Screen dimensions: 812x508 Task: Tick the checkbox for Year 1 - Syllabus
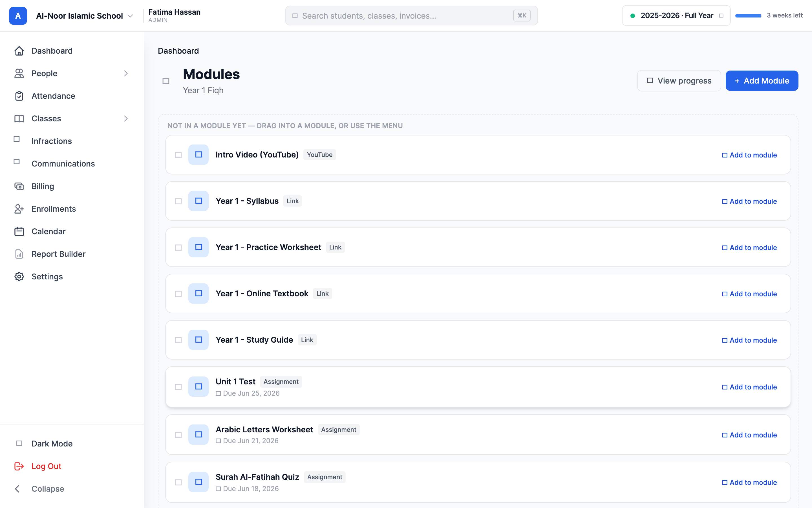[x=178, y=201]
